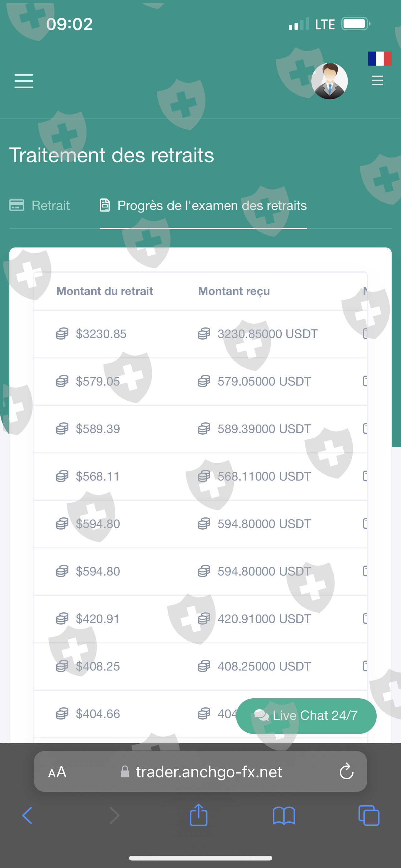Image resolution: width=401 pixels, height=868 pixels.
Task: Click the Montant du retrait column header
Action: [x=105, y=291]
